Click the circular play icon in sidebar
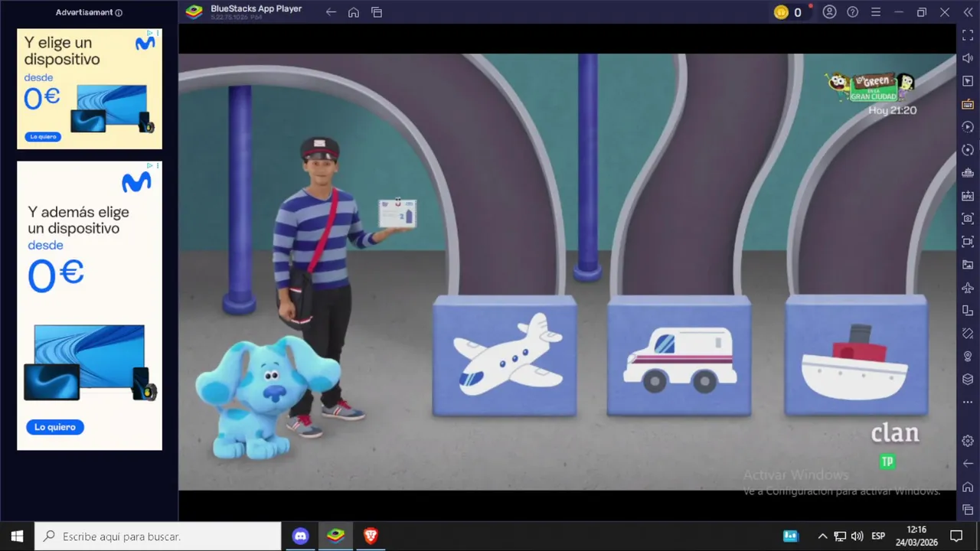 click(968, 127)
